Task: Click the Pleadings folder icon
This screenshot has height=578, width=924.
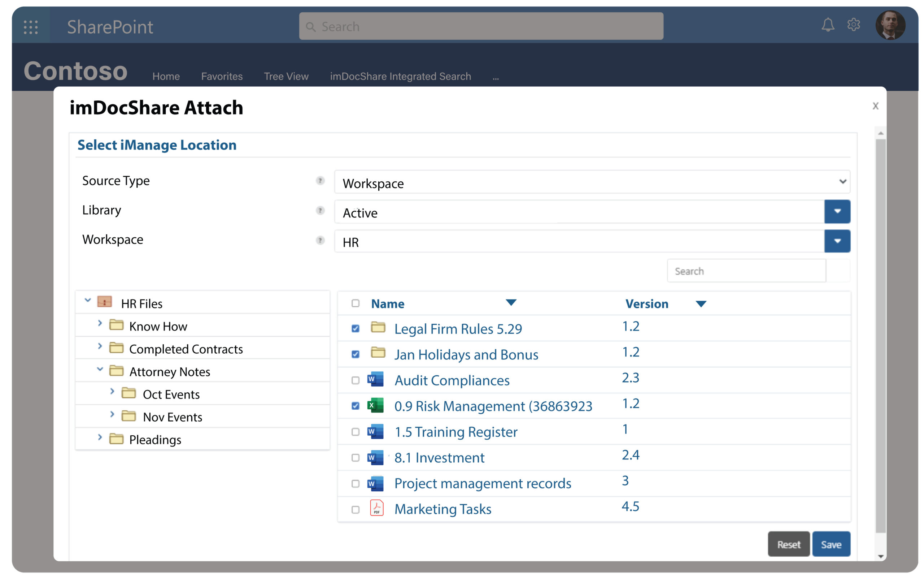Action: tap(116, 439)
